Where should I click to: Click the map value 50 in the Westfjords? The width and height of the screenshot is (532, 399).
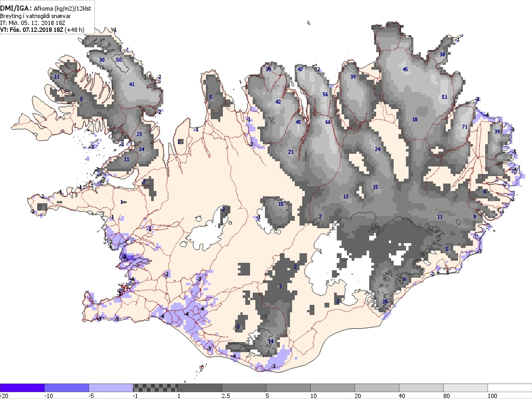point(119,60)
